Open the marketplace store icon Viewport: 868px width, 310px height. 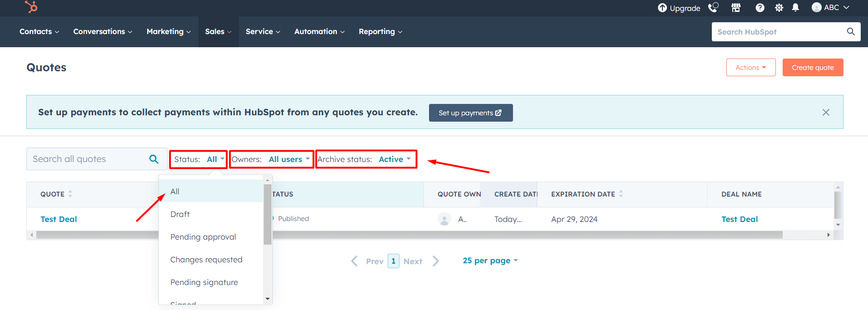click(x=736, y=8)
